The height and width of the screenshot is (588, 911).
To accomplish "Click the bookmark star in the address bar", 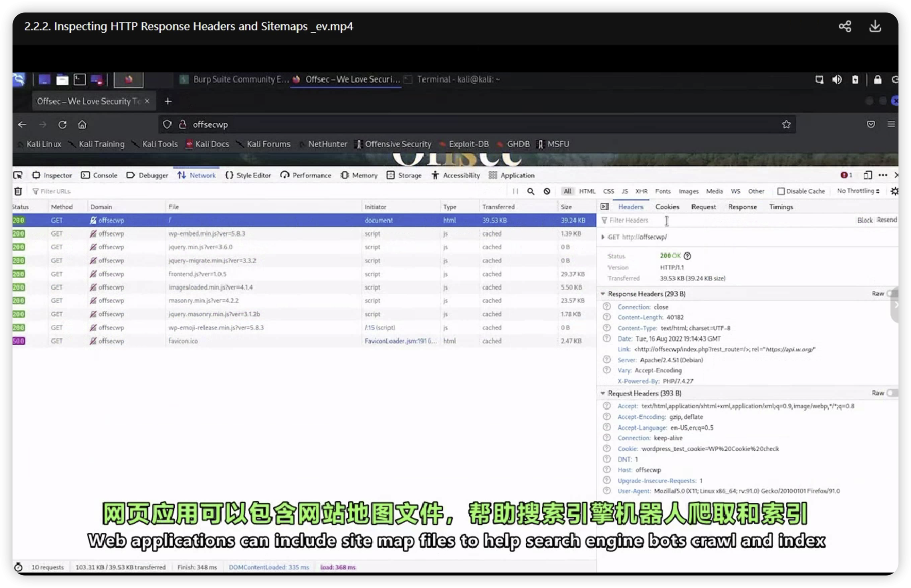I will click(786, 124).
